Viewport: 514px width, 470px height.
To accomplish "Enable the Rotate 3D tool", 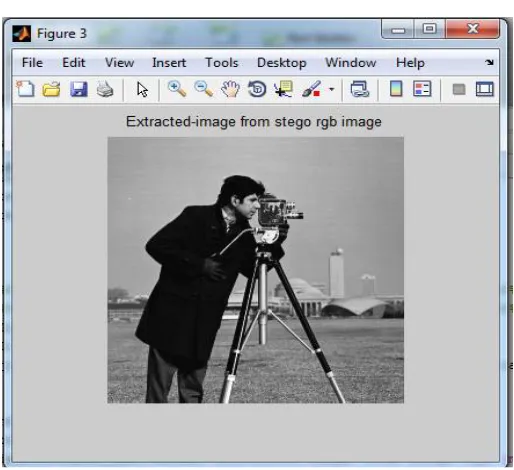I will click(257, 89).
